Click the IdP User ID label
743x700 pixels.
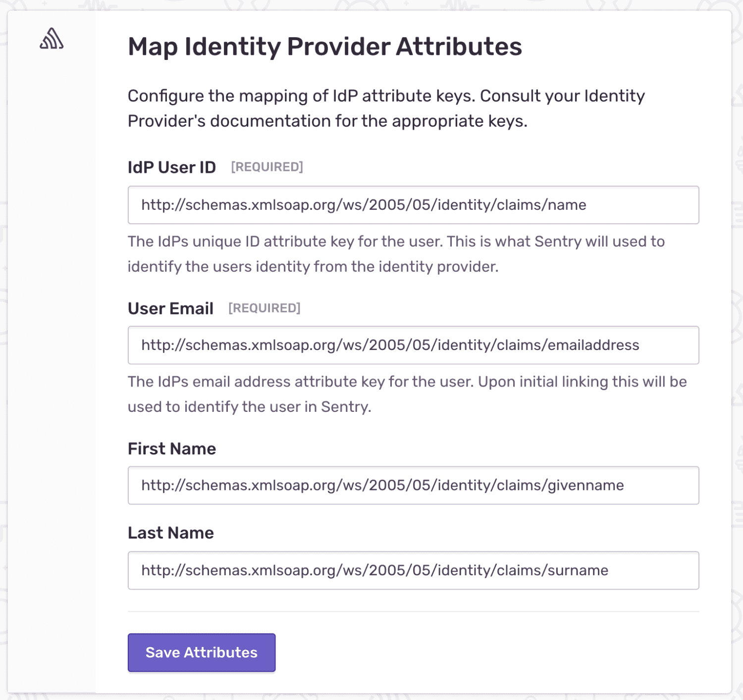[x=172, y=167]
